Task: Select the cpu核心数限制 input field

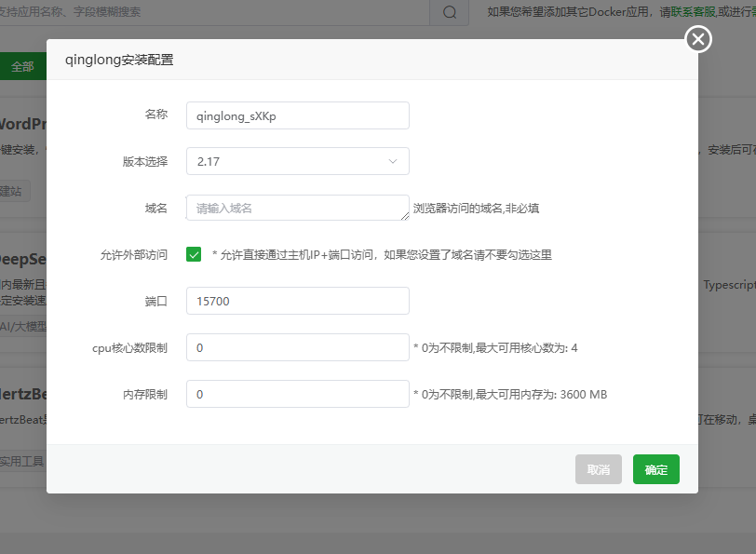Action: tap(297, 347)
